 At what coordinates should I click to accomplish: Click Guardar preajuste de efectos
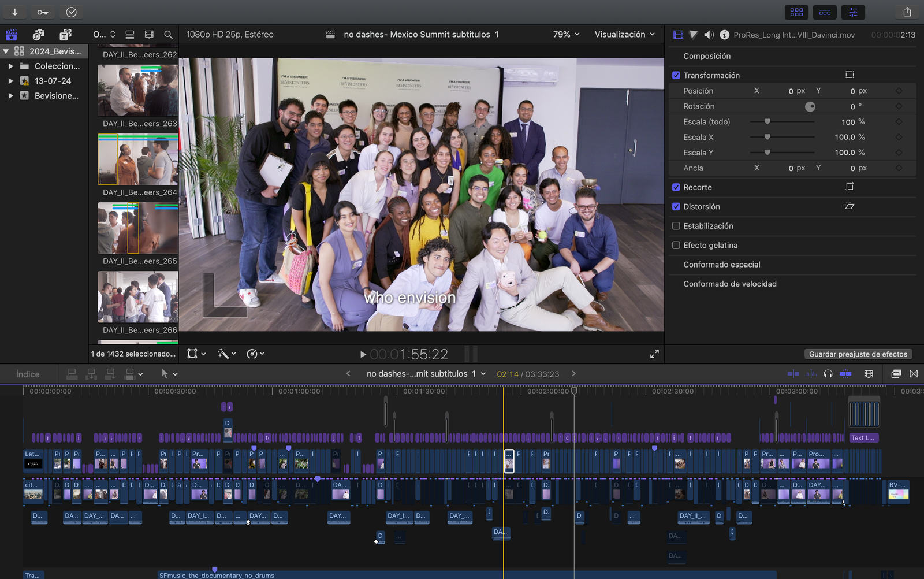pyautogui.click(x=858, y=354)
